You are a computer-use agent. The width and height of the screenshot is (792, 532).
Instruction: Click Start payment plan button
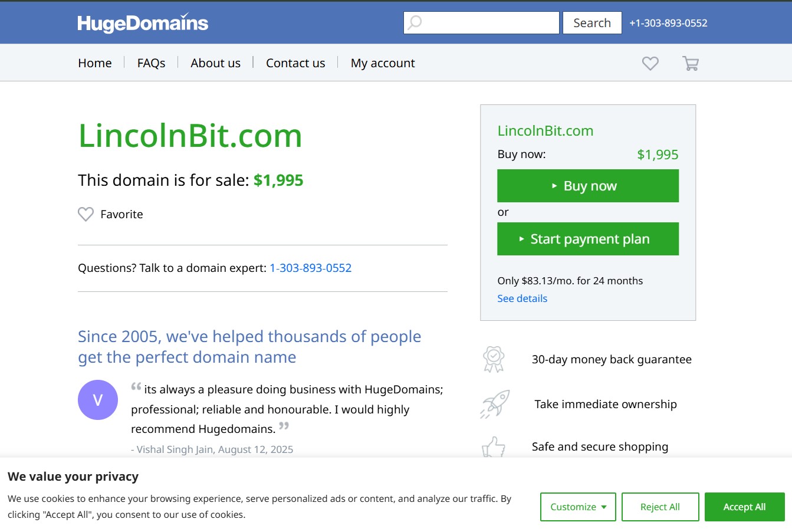[588, 239]
